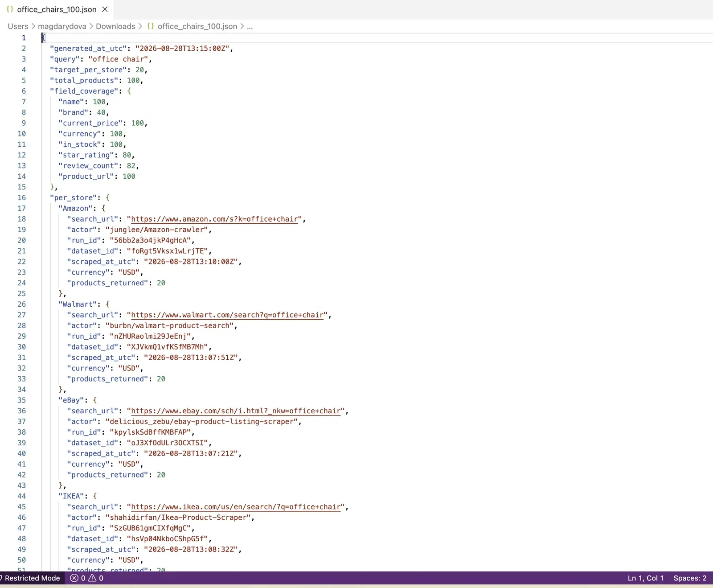Click the "2026-08-28T13:08:32Z" scraped timestamp
This screenshot has height=588, width=713.
click(x=191, y=549)
